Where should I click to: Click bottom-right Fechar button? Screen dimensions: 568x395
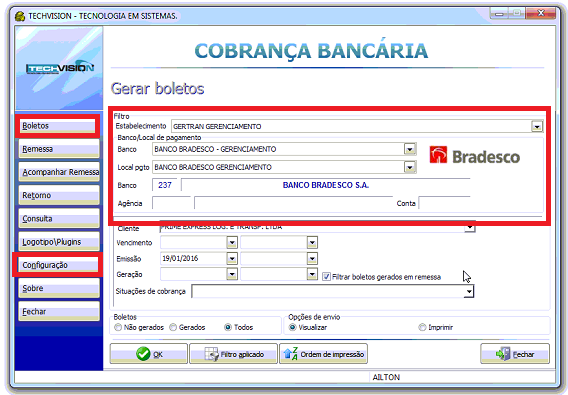(x=515, y=354)
